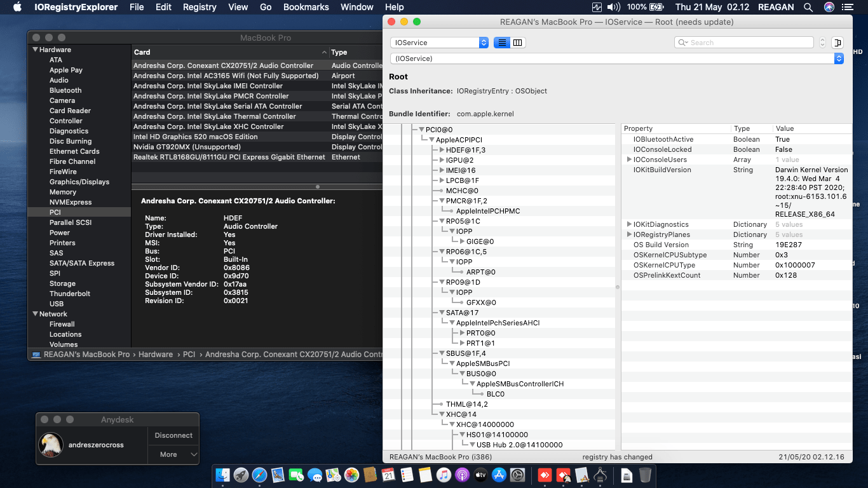Open the Registry menu
The height and width of the screenshot is (488, 868).
(200, 7)
